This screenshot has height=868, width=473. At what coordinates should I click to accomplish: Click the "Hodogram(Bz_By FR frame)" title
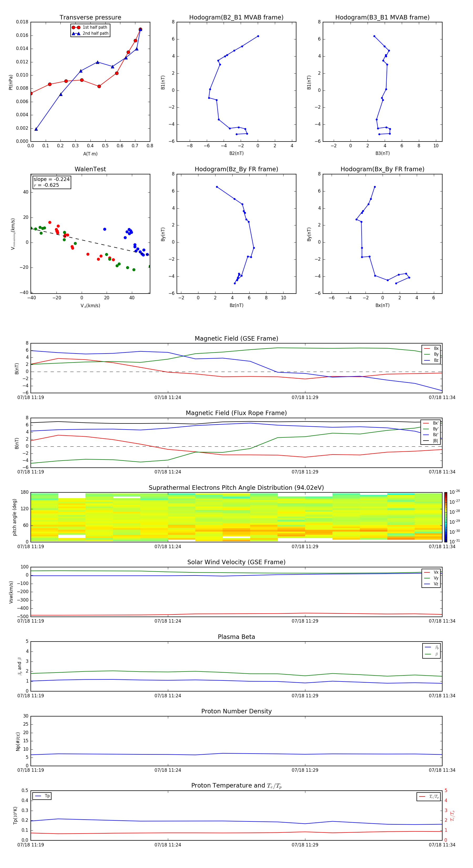click(x=236, y=169)
